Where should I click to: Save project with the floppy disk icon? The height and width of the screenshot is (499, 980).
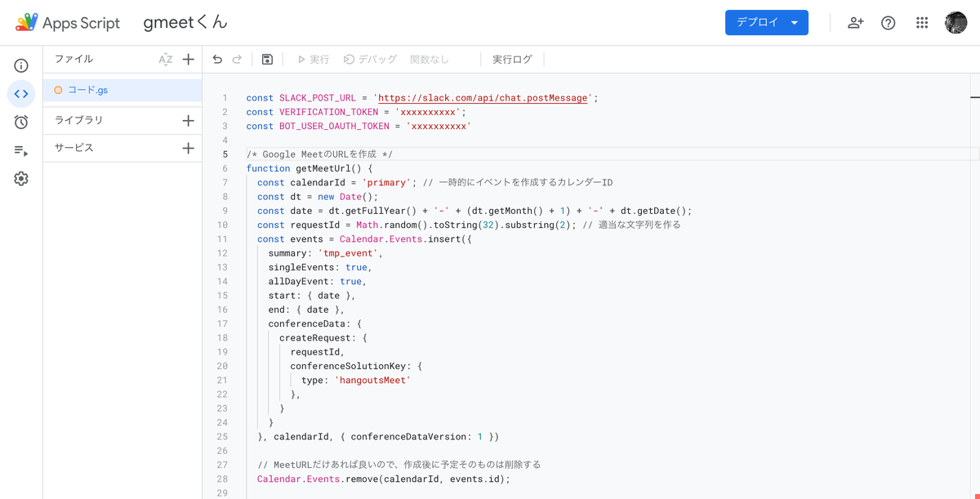tap(267, 59)
